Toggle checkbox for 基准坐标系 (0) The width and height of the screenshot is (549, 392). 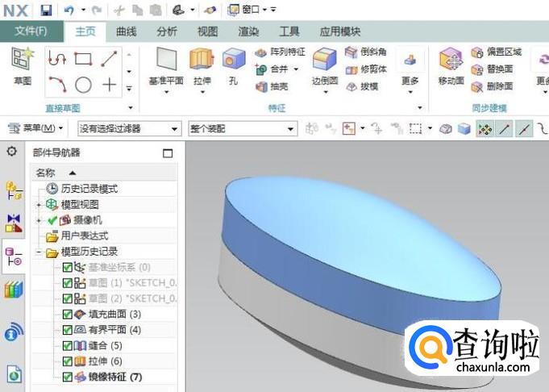67,268
